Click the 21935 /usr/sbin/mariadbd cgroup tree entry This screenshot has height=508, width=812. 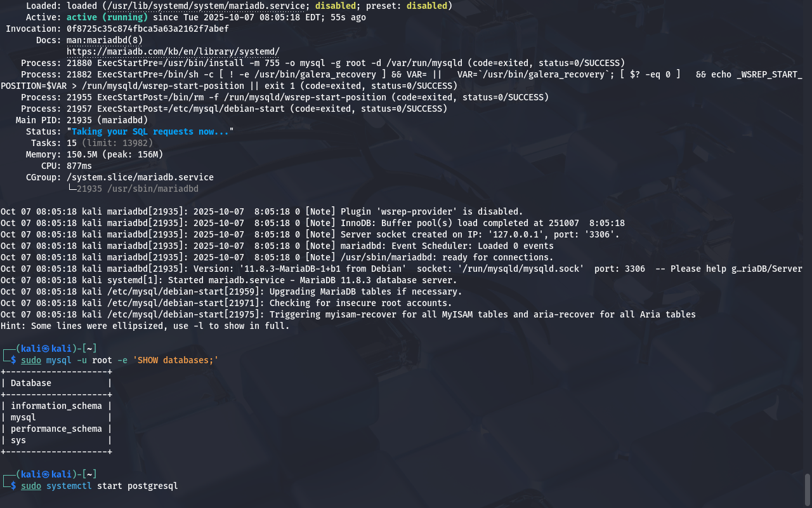tap(137, 189)
